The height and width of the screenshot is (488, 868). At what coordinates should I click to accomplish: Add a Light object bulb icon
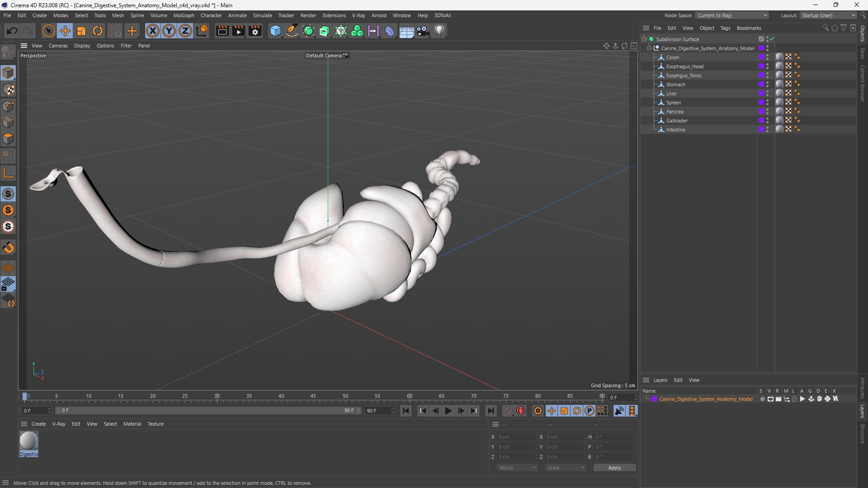coord(439,31)
